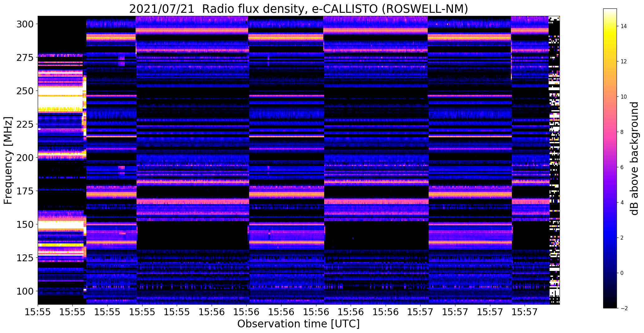Click the 225 frequency tick label

click(26, 124)
